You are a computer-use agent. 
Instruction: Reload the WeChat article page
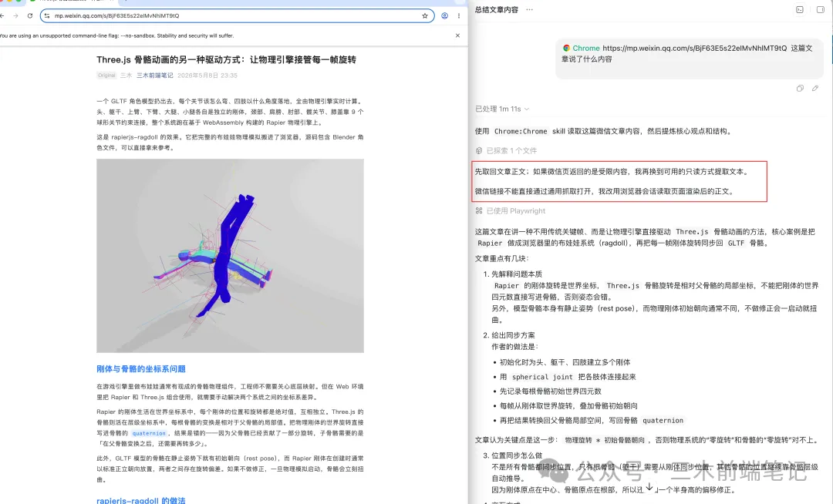coord(30,16)
